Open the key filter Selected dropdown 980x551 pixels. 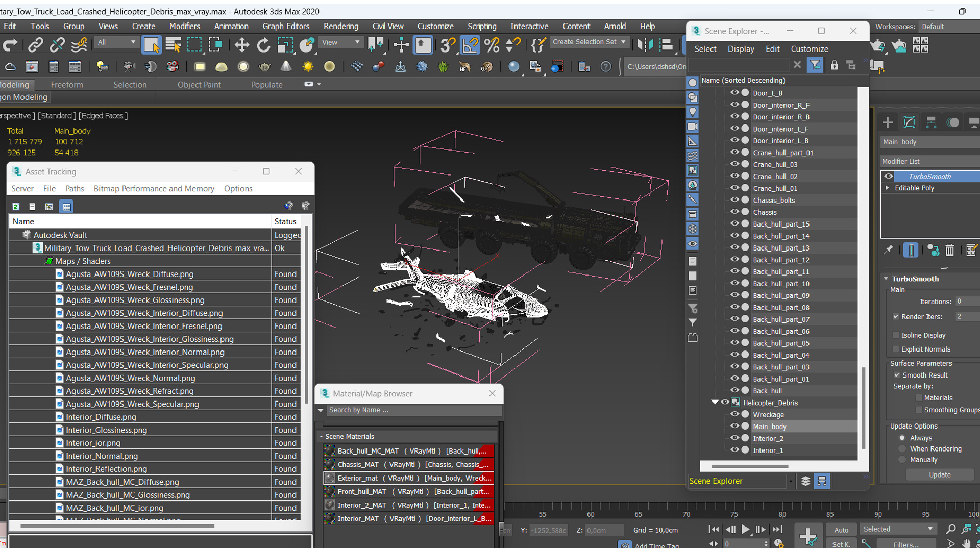[898, 529]
